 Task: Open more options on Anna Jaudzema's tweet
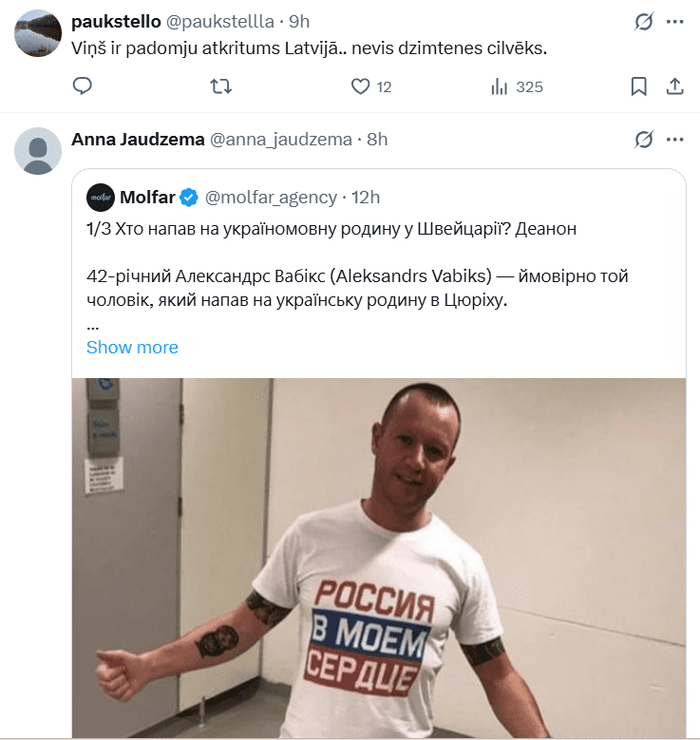click(675, 140)
